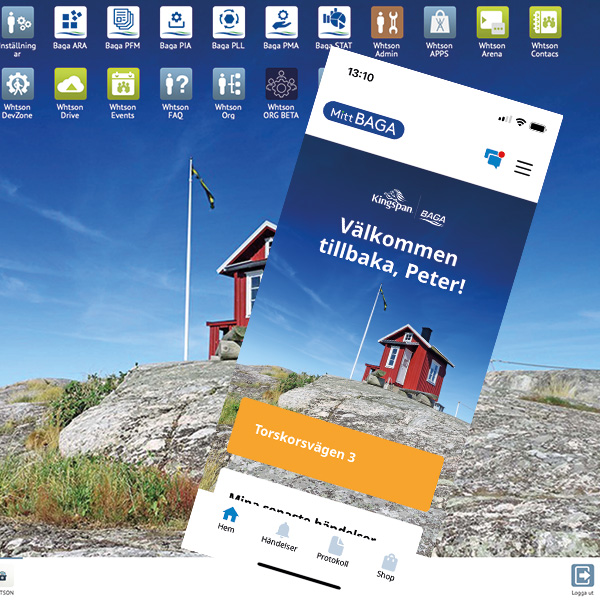Open hamburger menu in phone app
This screenshot has height=600, width=600.
523,168
